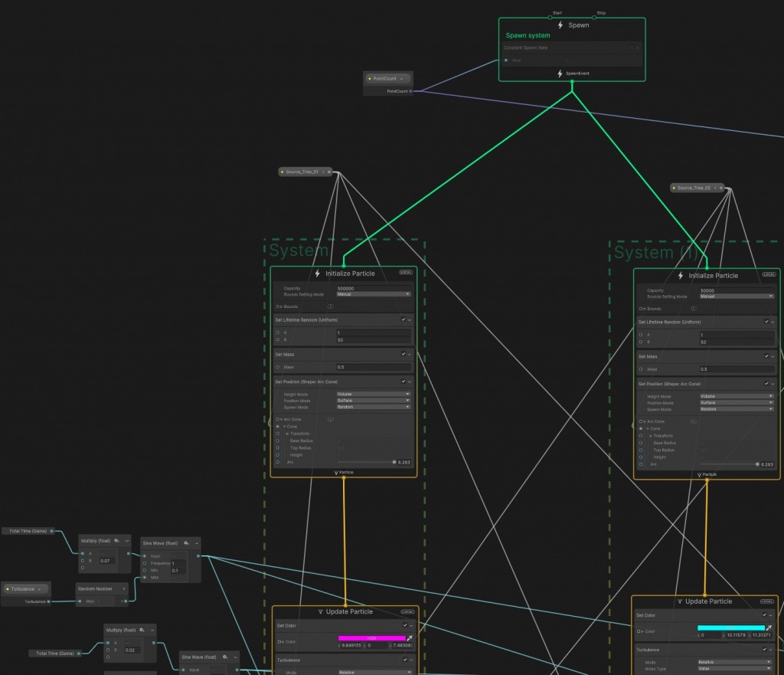
Task: Click the Start input port on Spawn context
Action: click(x=550, y=16)
